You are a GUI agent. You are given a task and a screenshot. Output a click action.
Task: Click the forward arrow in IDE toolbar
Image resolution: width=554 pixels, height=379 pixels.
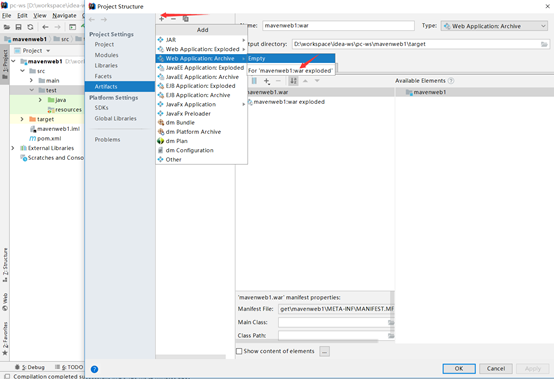(57, 27)
